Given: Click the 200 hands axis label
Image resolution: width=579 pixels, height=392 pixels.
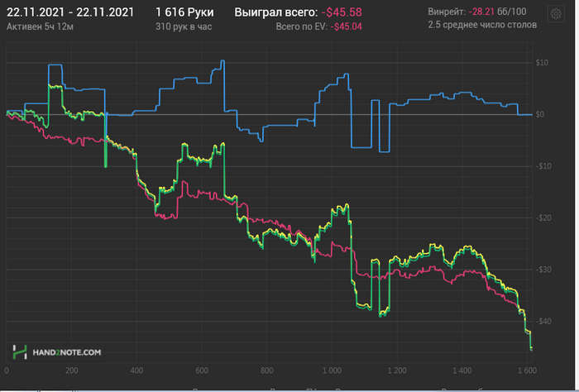Looking at the screenshot, I should click(x=72, y=370).
